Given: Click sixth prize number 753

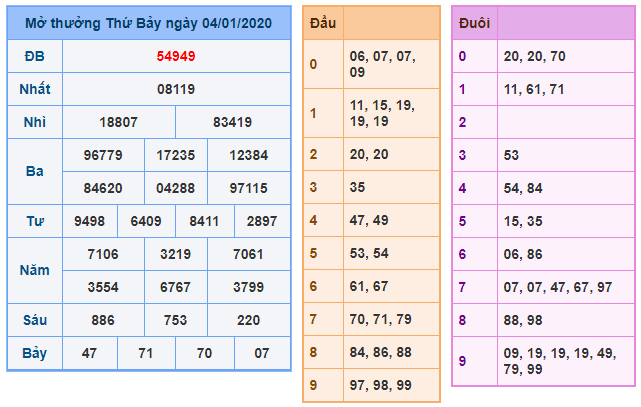Looking at the screenshot, I should [x=176, y=319].
